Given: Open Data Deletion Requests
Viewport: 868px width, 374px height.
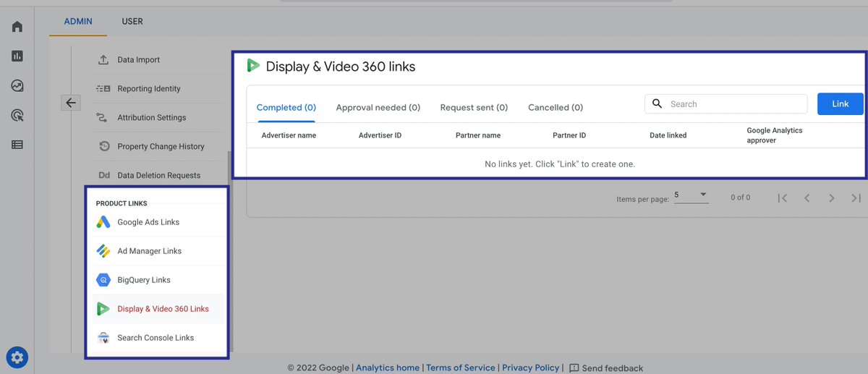Looking at the screenshot, I should click(x=158, y=175).
